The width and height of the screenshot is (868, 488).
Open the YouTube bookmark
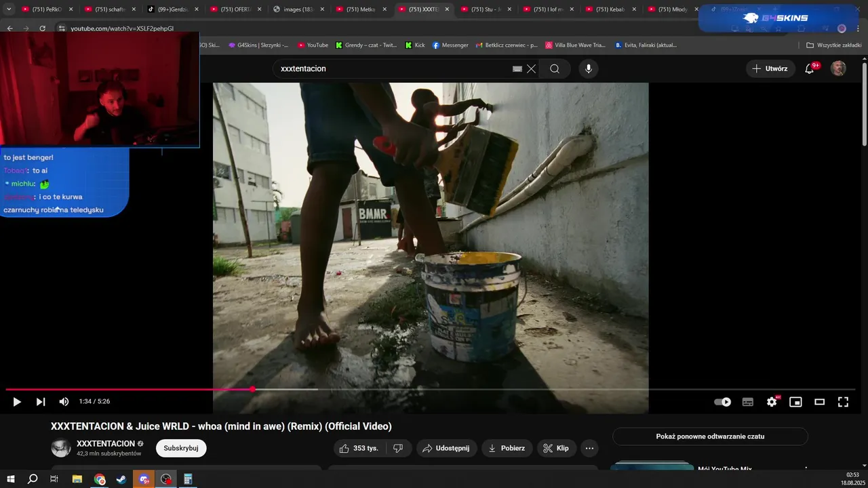(x=313, y=45)
